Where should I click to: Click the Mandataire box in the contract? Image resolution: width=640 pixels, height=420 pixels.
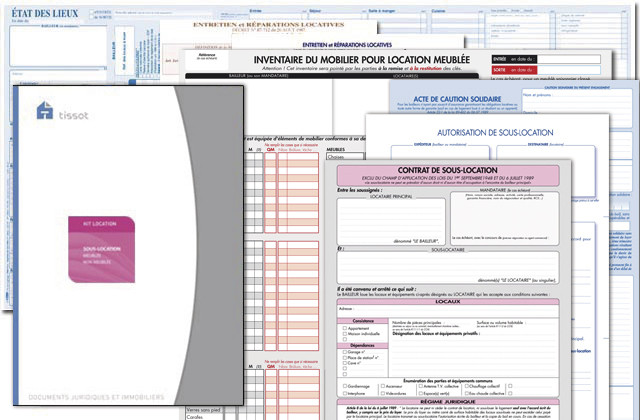tap(504, 218)
